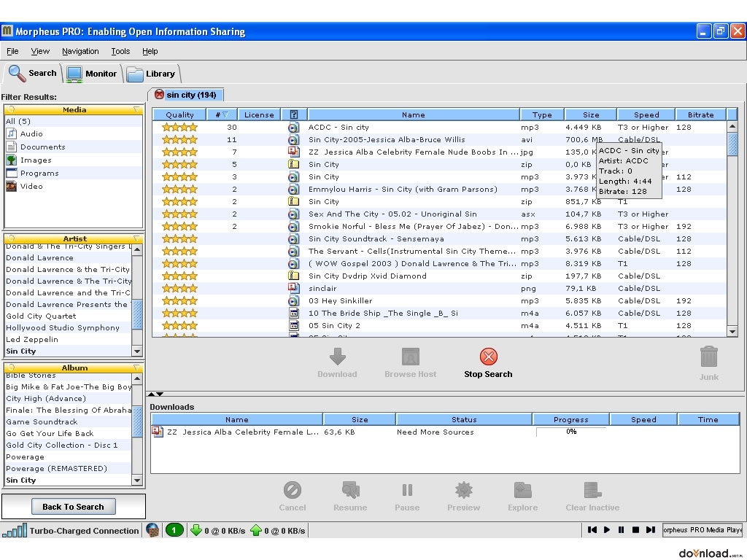Stop the current search
The height and width of the screenshot is (560, 747).
488,362
